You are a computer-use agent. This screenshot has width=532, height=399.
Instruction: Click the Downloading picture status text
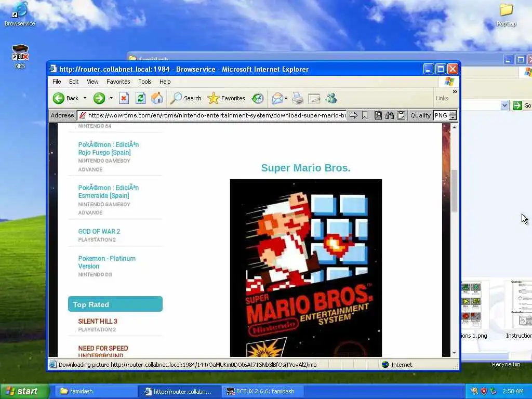(x=187, y=365)
